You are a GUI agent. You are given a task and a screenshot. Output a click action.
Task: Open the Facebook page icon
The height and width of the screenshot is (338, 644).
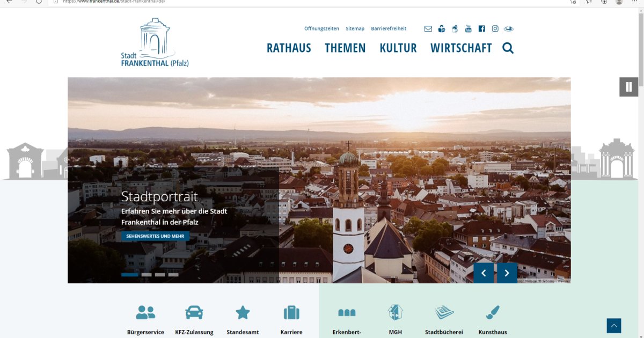point(481,29)
